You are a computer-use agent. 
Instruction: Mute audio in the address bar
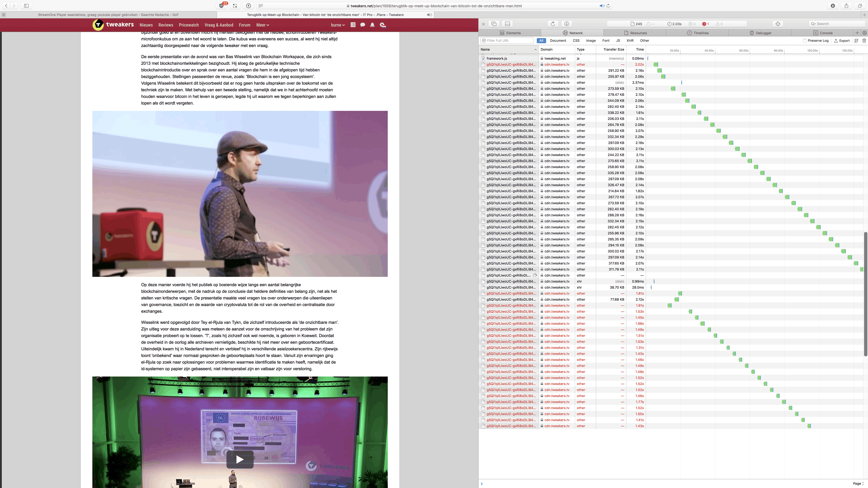click(x=602, y=6)
